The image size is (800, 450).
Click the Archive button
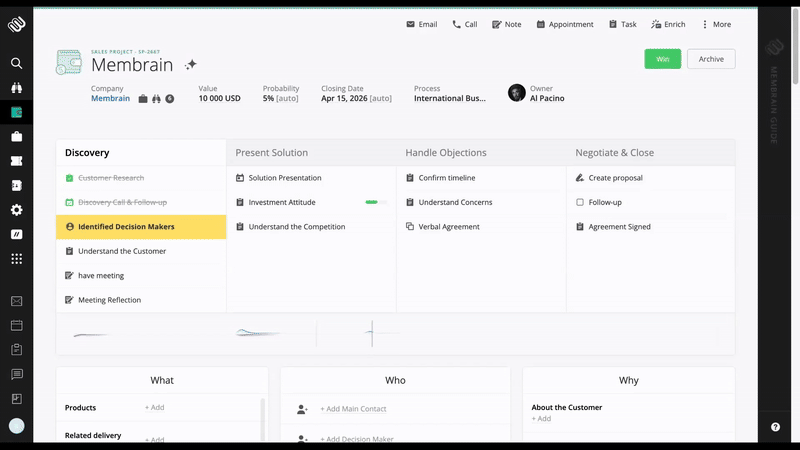pos(711,59)
